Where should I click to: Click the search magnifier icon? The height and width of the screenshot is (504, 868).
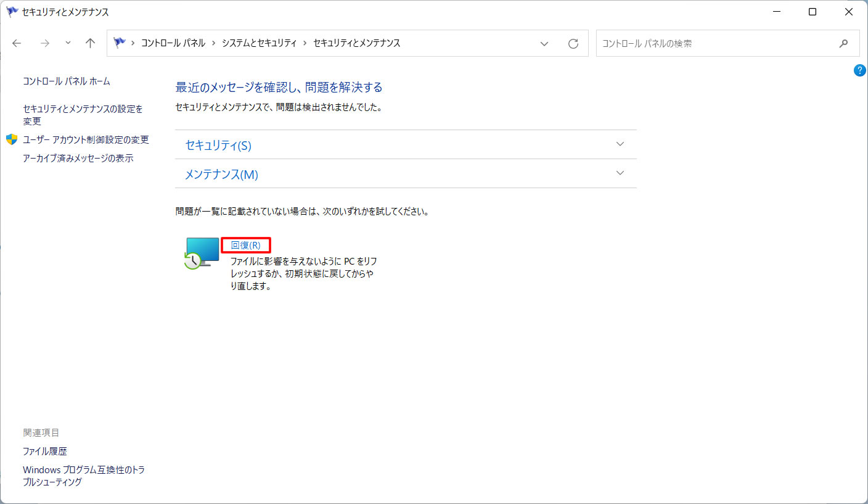coord(844,44)
